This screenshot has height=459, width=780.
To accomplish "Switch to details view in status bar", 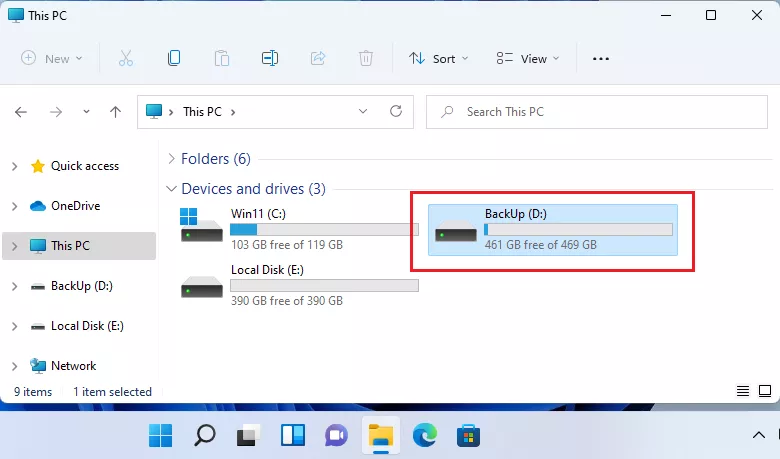I will 743,391.
